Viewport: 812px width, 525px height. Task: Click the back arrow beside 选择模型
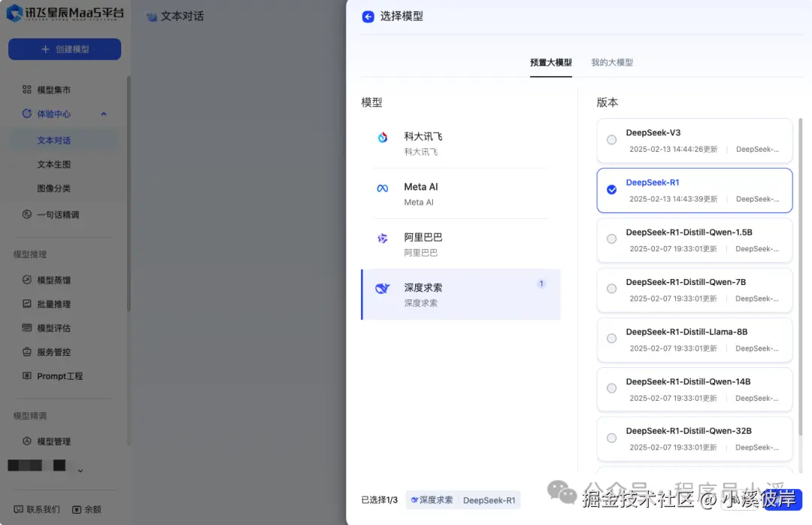[x=368, y=17]
